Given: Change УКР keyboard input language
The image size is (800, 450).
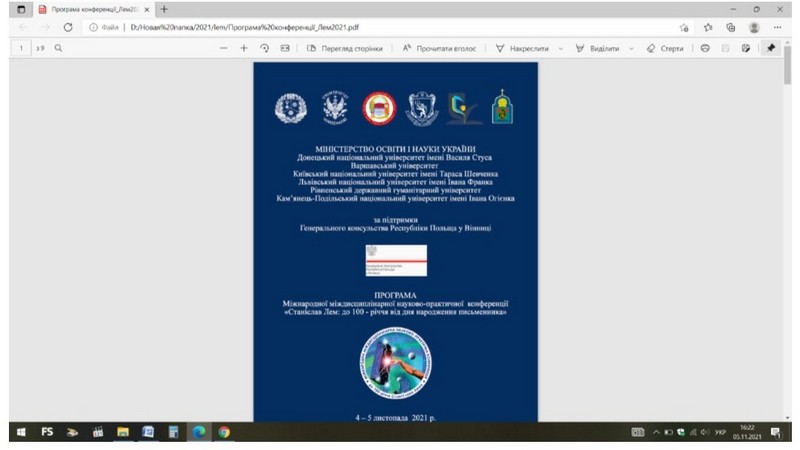Looking at the screenshot, I should coord(720,432).
